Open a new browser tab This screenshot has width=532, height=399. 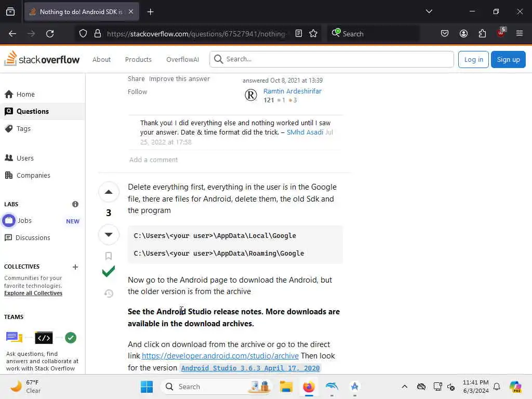click(150, 12)
